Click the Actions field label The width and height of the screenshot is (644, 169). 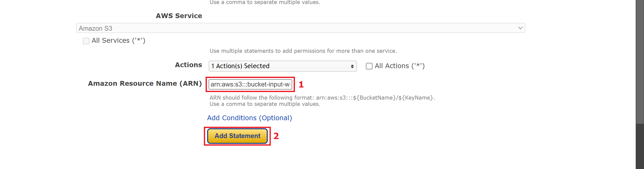[188, 65]
